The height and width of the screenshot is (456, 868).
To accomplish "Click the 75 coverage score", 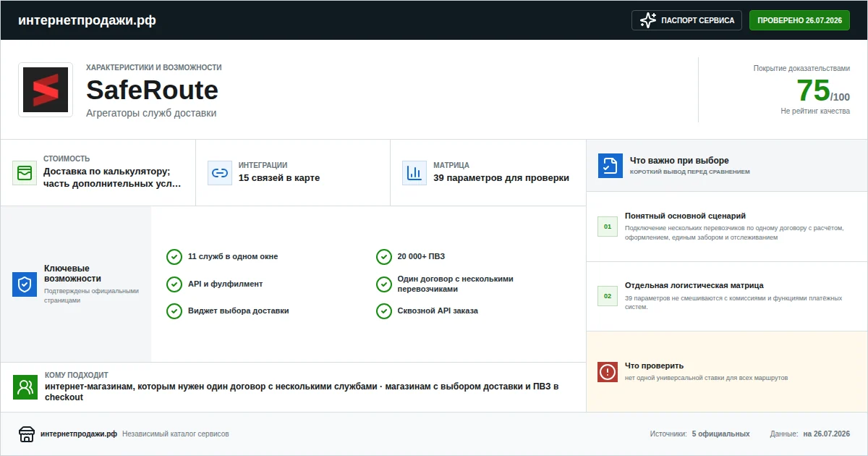I will 813,90.
